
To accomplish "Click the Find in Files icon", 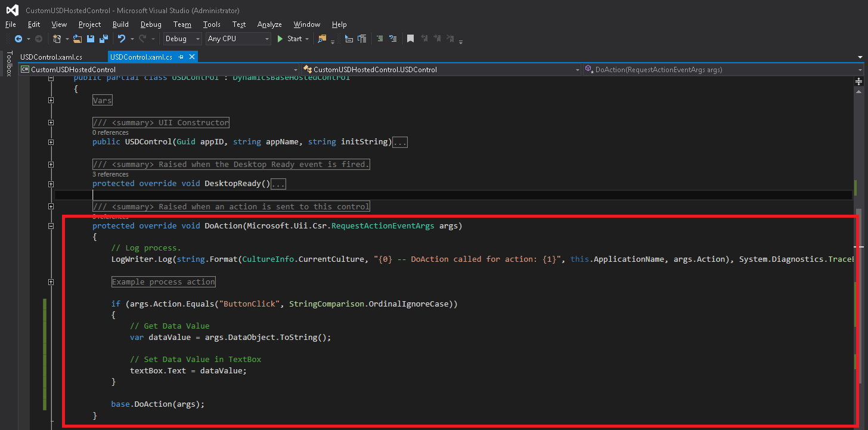I will pyautogui.click(x=322, y=39).
